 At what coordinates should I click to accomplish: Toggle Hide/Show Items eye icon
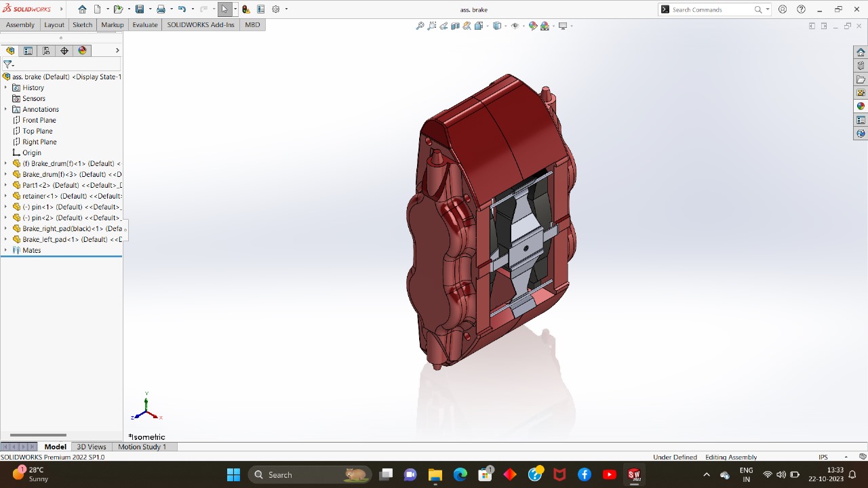(515, 26)
